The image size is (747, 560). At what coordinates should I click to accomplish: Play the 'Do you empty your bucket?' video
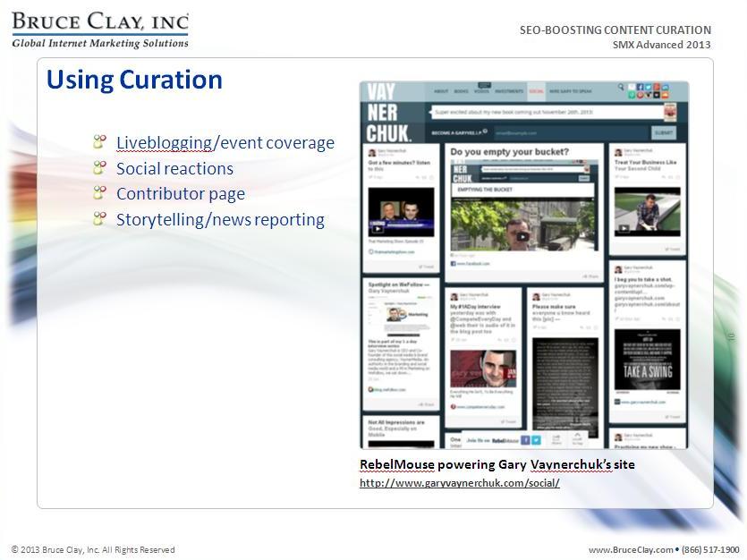522,236
